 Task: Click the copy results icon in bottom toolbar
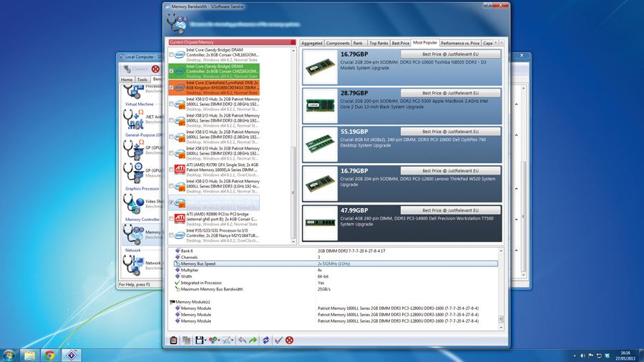[x=186, y=341]
